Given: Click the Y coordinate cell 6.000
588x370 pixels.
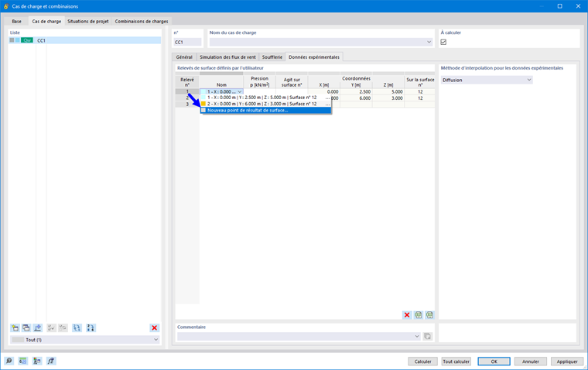Looking at the screenshot, I should 356,98.
